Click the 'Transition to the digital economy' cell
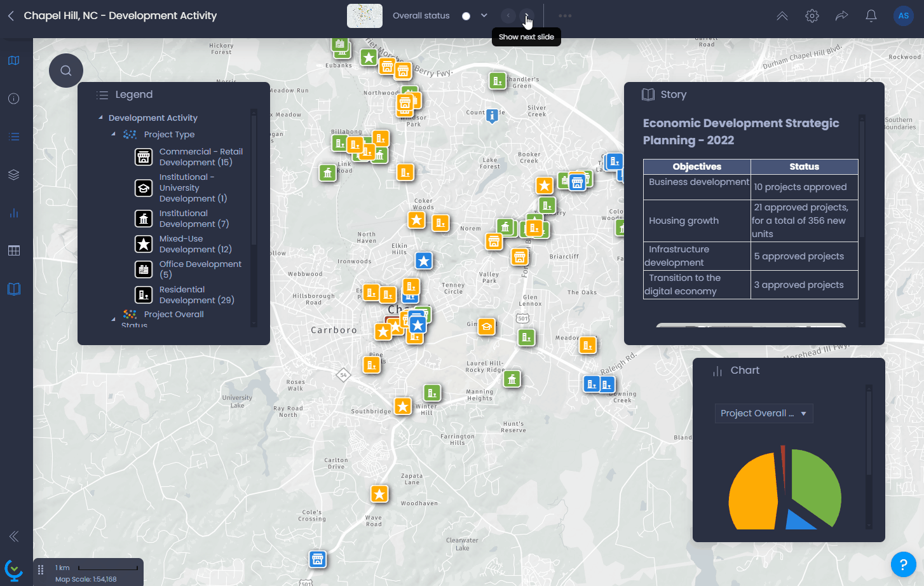 697,285
